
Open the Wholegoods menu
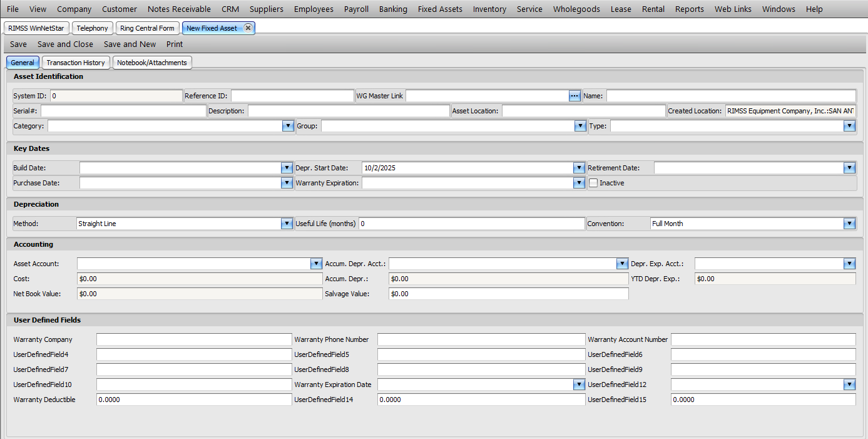[x=576, y=9]
